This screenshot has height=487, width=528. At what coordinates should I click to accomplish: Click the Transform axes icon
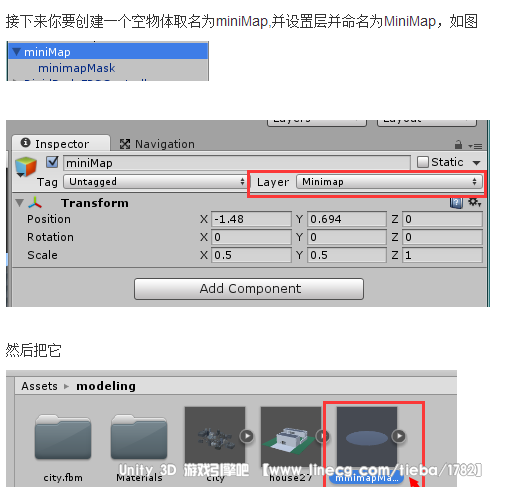[35, 202]
